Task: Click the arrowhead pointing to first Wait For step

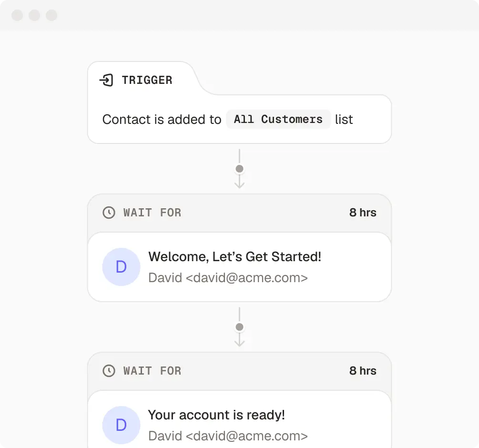Action: [240, 183]
